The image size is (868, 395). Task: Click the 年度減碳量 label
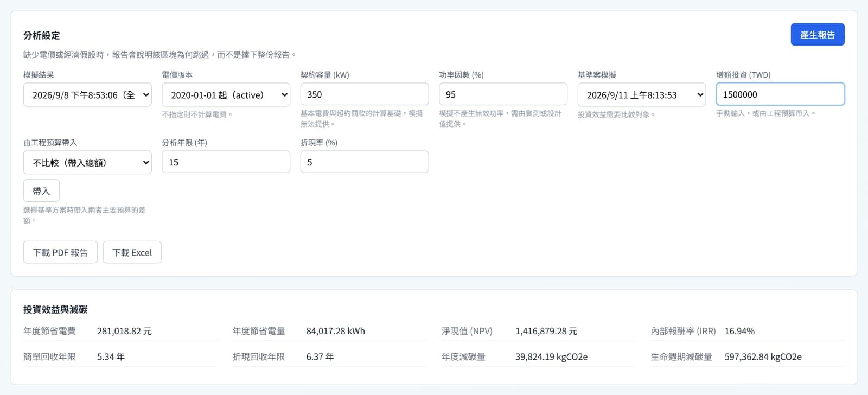463,357
